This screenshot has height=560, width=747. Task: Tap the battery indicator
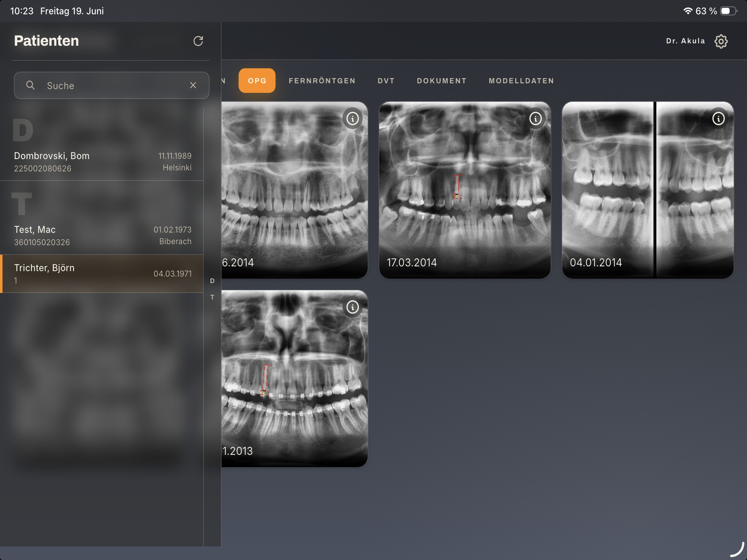coord(728,11)
